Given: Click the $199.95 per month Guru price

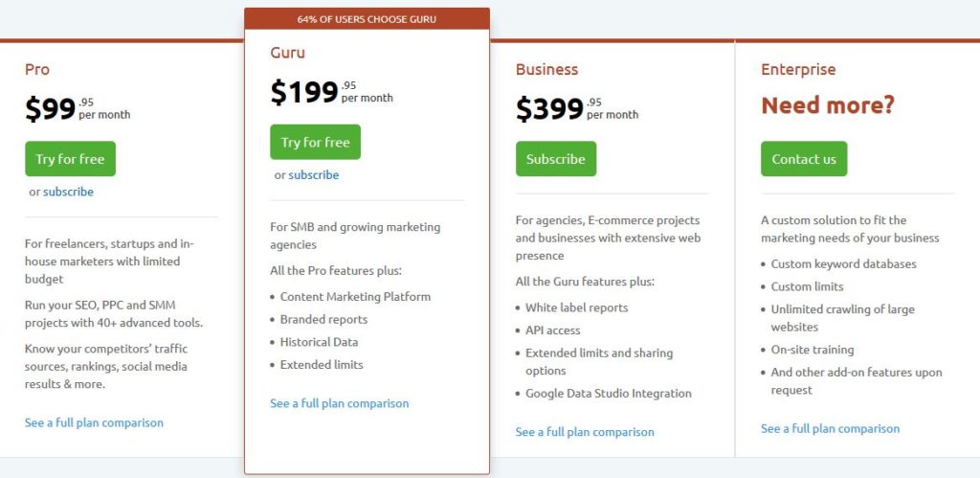Looking at the screenshot, I should point(331,92).
